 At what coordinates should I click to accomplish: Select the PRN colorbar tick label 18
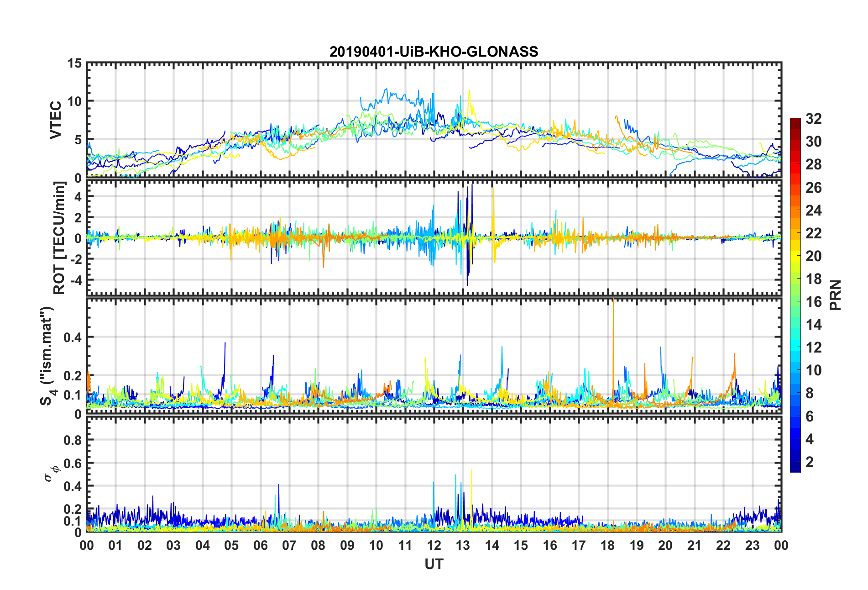click(x=814, y=279)
